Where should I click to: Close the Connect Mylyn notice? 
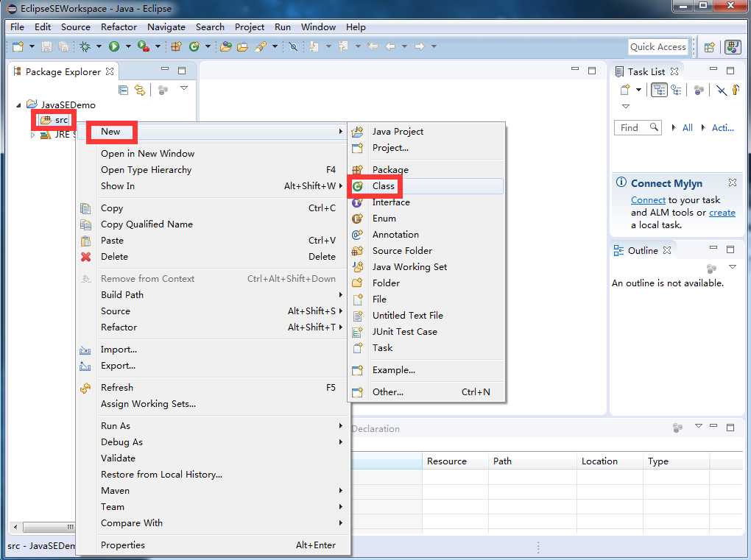[x=733, y=182]
